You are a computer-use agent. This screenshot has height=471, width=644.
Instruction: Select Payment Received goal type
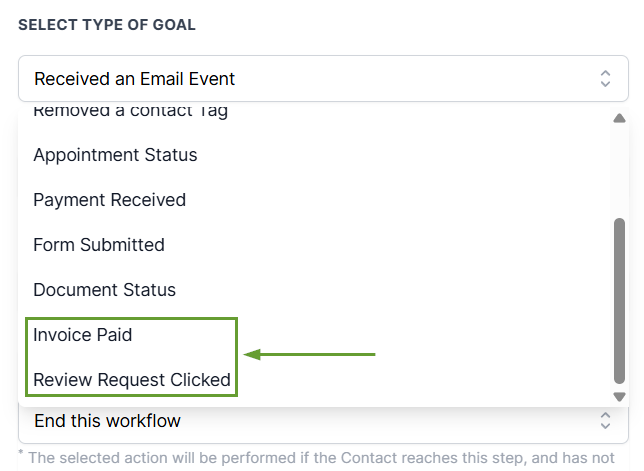[109, 200]
